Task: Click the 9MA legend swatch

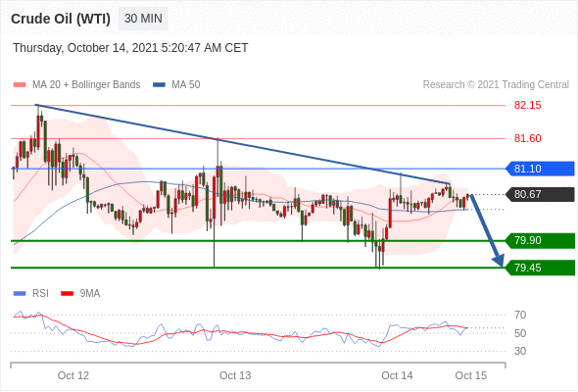Action: [x=67, y=294]
